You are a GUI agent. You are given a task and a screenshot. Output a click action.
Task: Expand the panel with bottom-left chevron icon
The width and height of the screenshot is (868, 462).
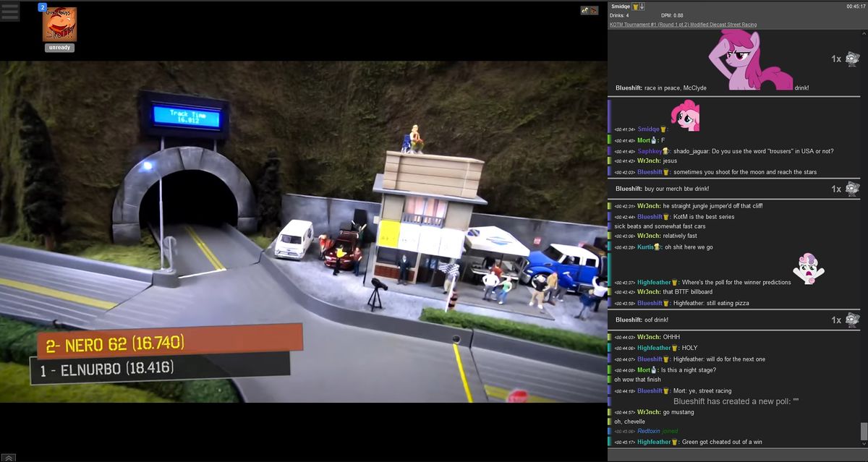pos(9,457)
